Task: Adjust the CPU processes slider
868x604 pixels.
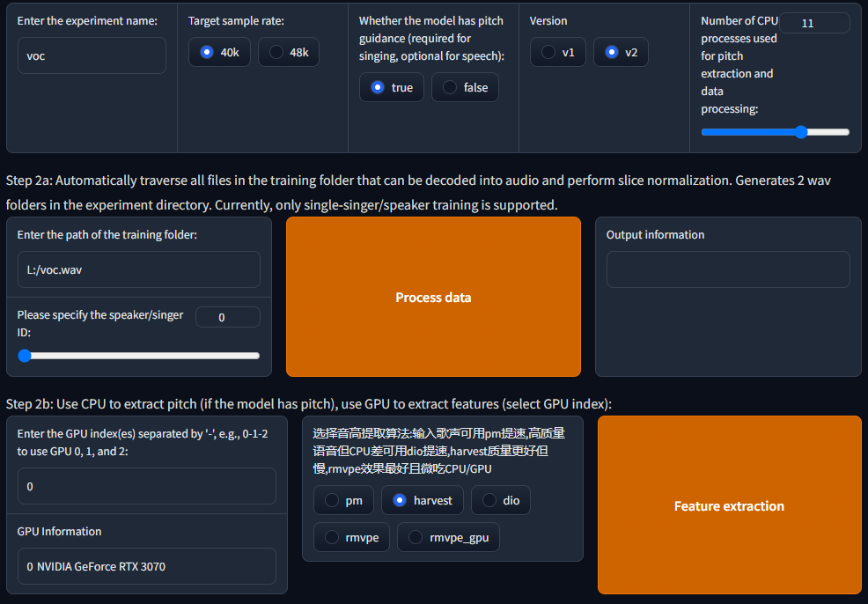Action: 775,132
